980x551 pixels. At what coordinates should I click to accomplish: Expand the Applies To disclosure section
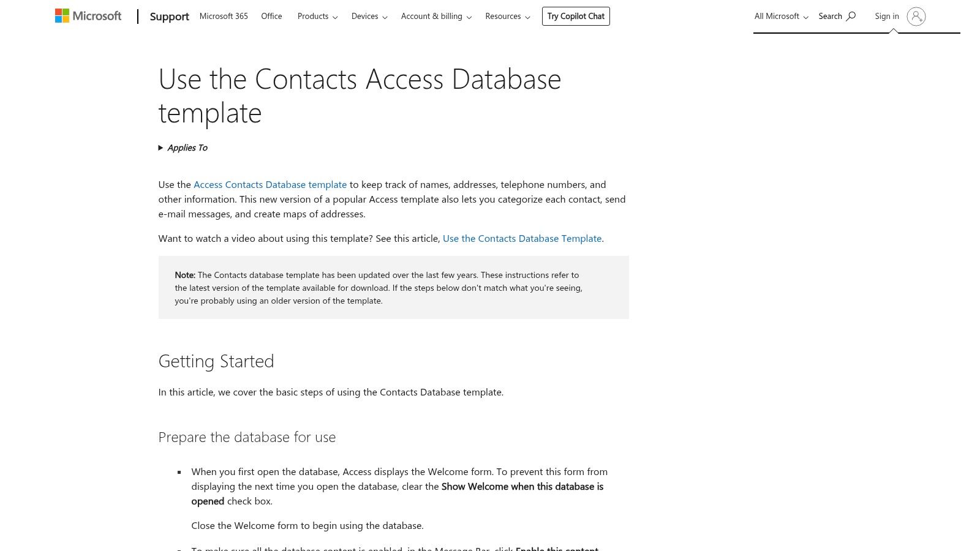[x=183, y=148]
